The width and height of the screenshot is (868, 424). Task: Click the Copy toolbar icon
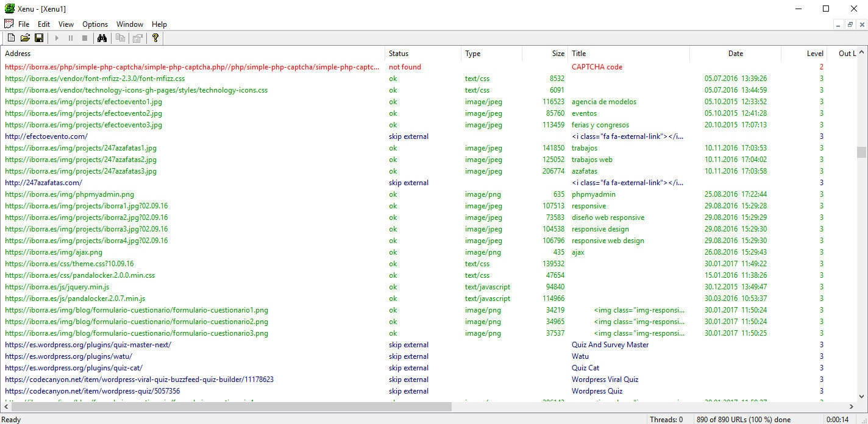[x=121, y=38]
